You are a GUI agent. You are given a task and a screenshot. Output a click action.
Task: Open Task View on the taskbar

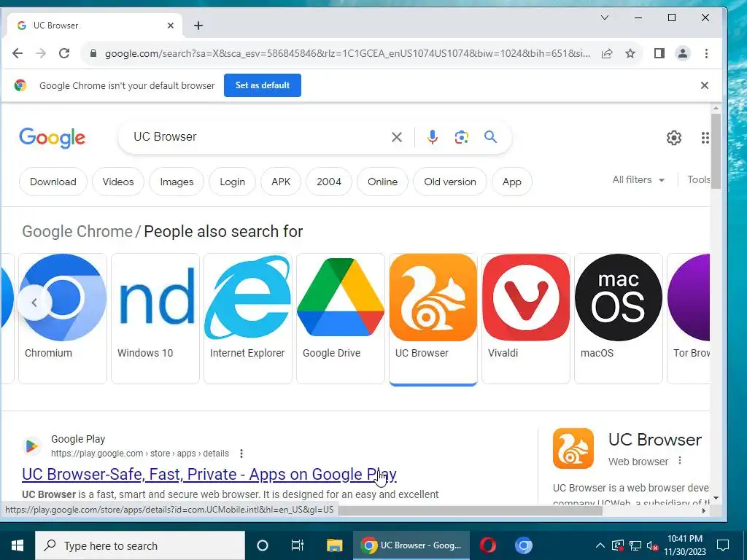click(298, 545)
